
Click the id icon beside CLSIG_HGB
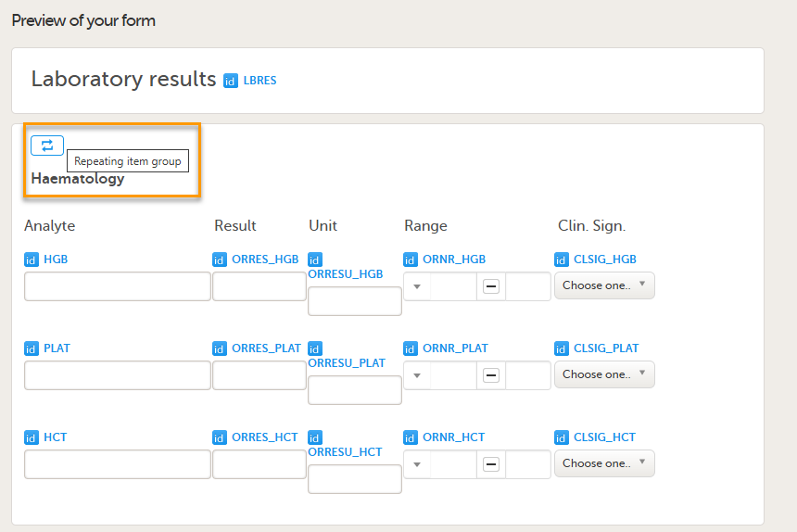click(x=562, y=260)
